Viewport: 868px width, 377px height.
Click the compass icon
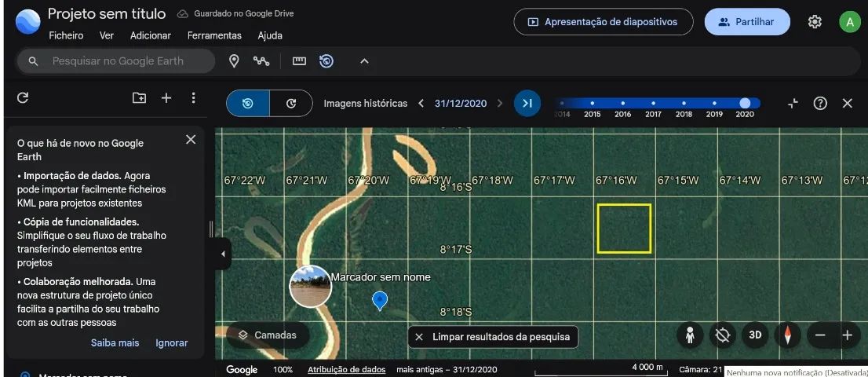pyautogui.click(x=787, y=335)
